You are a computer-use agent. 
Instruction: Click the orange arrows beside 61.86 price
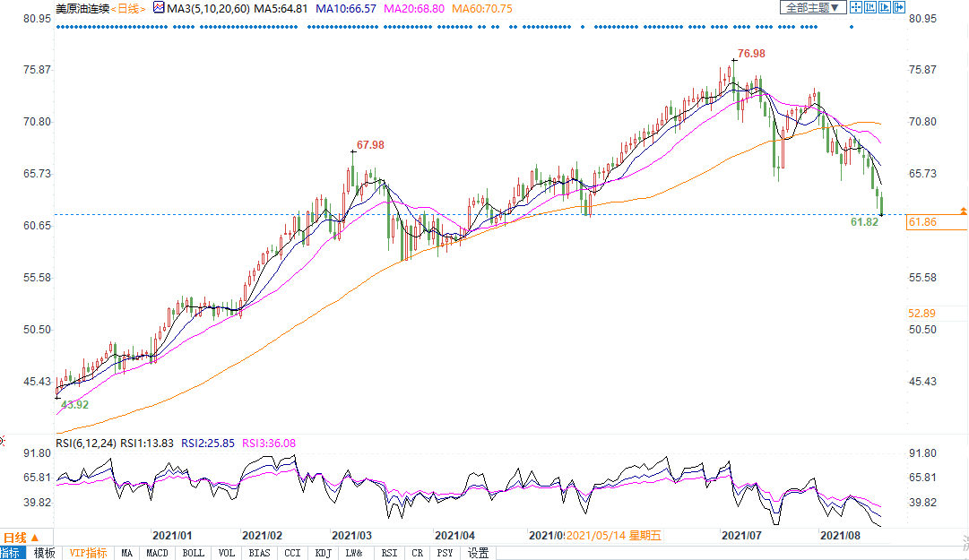click(963, 211)
